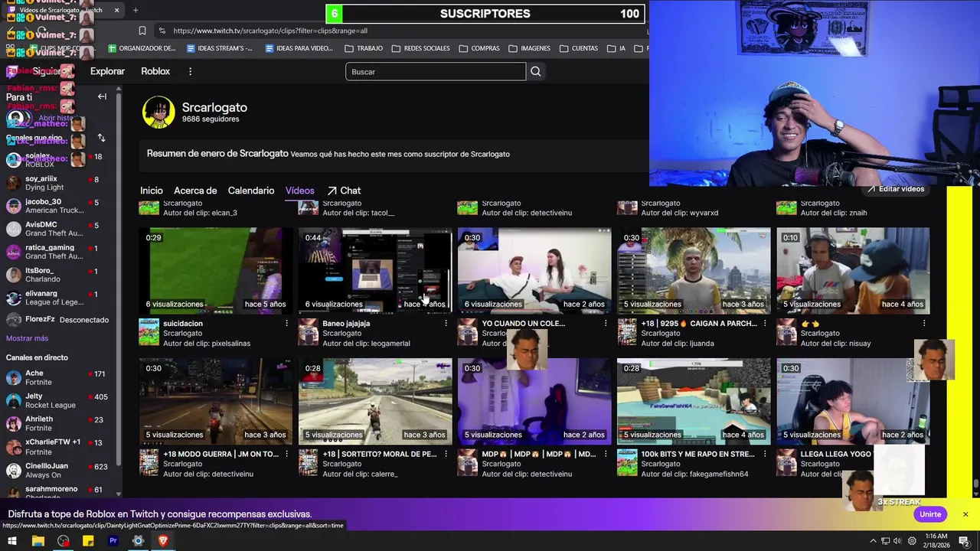The width and height of the screenshot is (980, 551).
Task: Open the CUENTAS bookmarks folder
Action: 578,48
